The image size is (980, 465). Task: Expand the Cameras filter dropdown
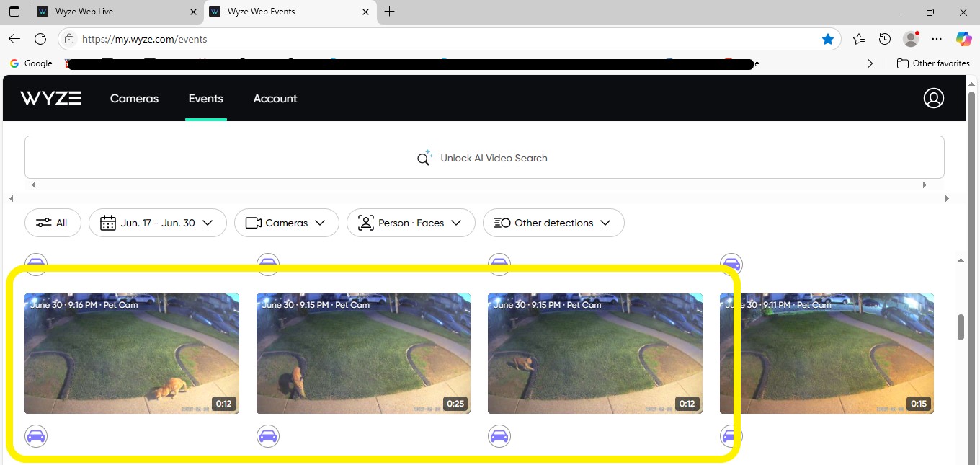click(286, 223)
